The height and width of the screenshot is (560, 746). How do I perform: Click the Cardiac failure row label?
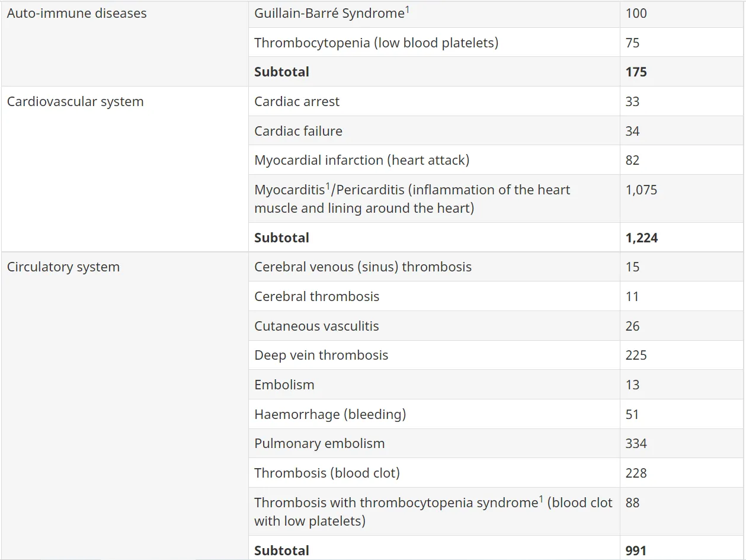click(x=298, y=131)
